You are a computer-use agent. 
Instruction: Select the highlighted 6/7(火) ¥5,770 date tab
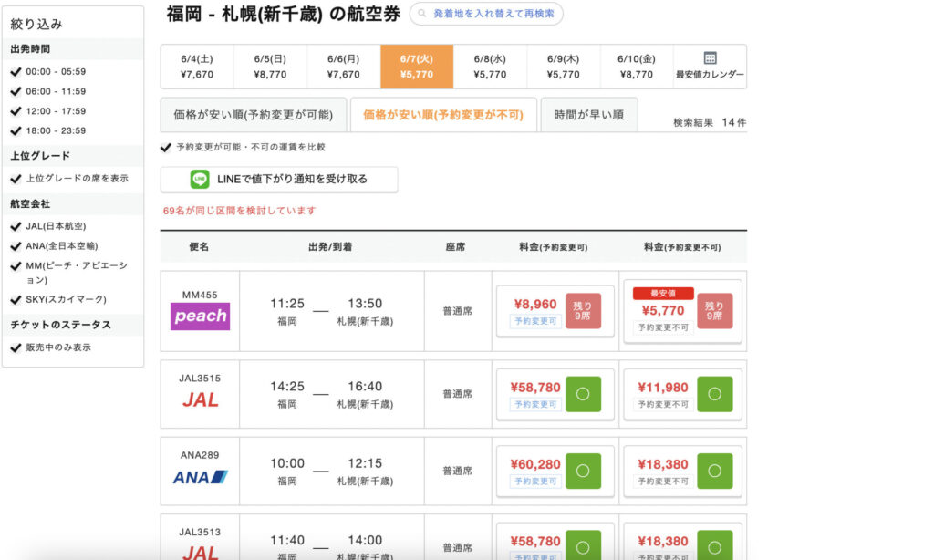417,67
